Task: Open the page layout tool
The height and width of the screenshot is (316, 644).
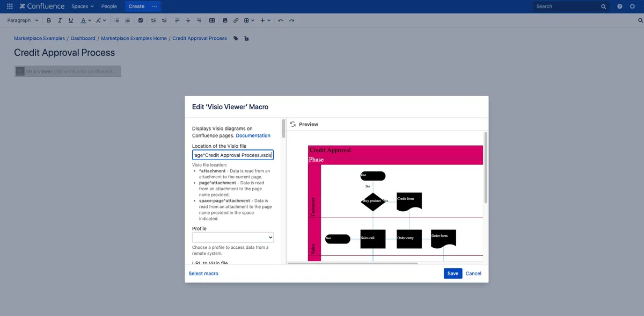Action: [212, 20]
